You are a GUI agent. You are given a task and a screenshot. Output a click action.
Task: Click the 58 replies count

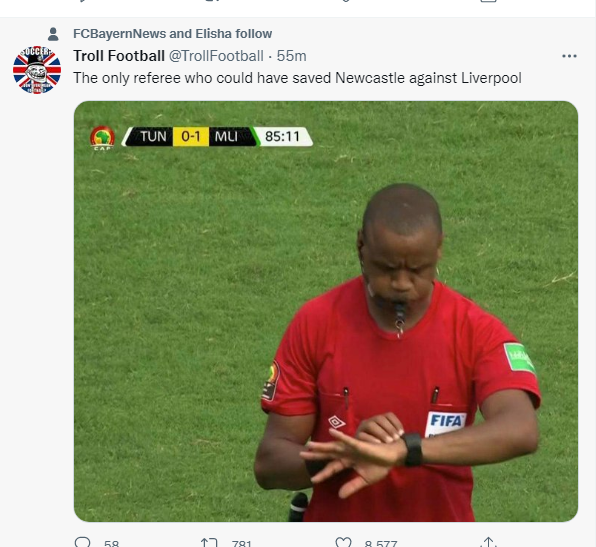click(x=111, y=543)
